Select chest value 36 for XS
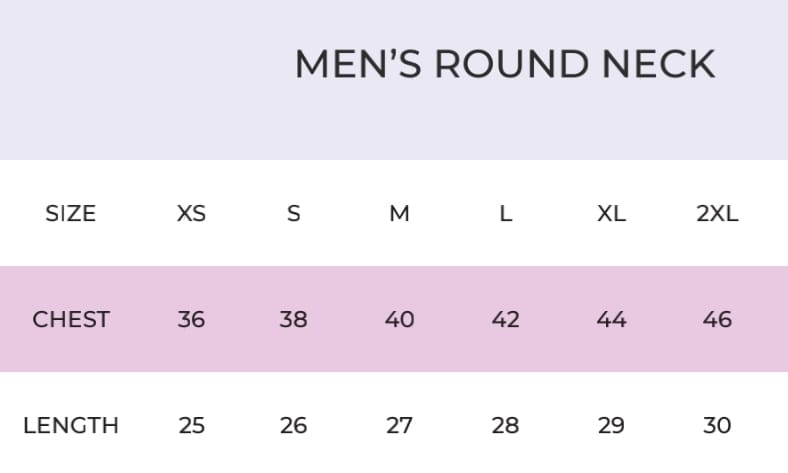 pos(191,319)
